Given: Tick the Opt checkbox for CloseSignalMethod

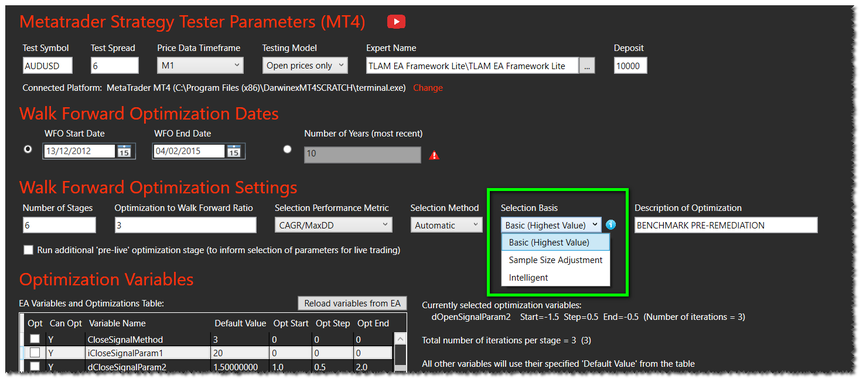Looking at the screenshot, I should [35, 339].
